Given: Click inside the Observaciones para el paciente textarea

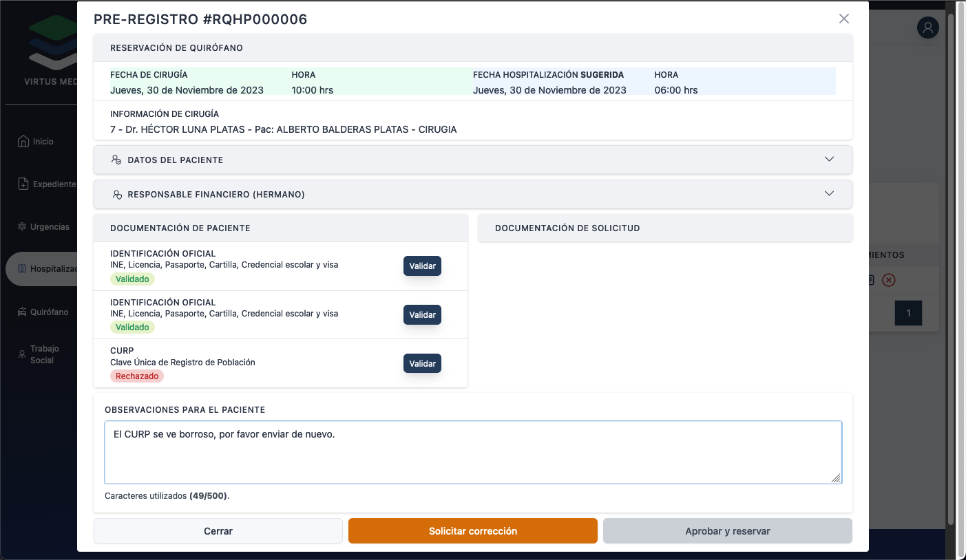Looking at the screenshot, I should coord(472,457).
